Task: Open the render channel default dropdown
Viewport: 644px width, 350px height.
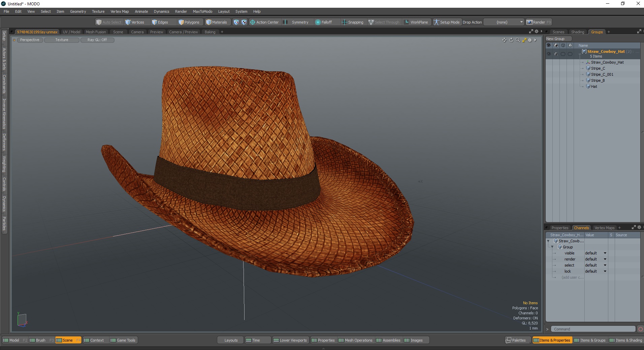Action: click(x=595, y=259)
